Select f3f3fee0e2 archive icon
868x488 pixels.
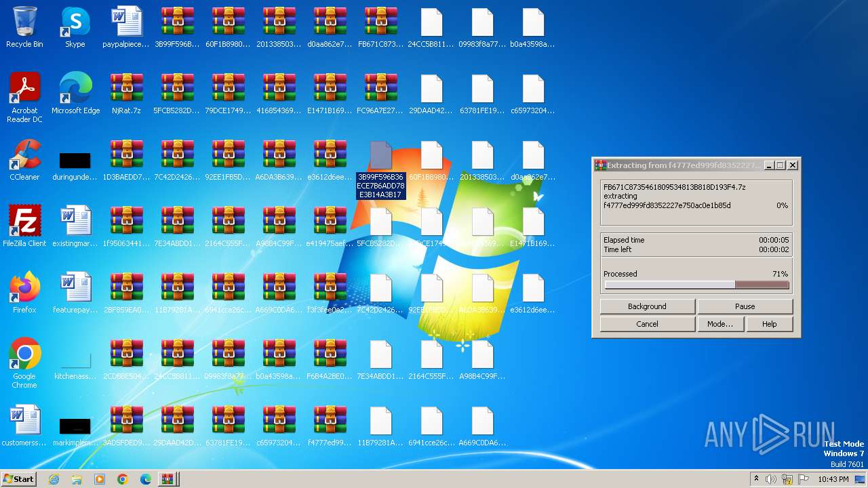pyautogui.click(x=330, y=293)
